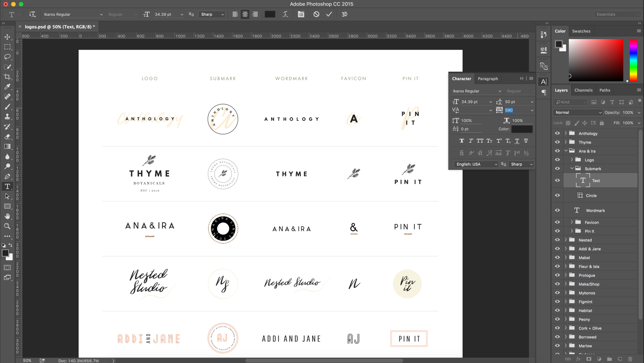Click the tracking value field showing 590
Image resolution: width=644 pixels, height=363 pixels.
pos(516,110)
